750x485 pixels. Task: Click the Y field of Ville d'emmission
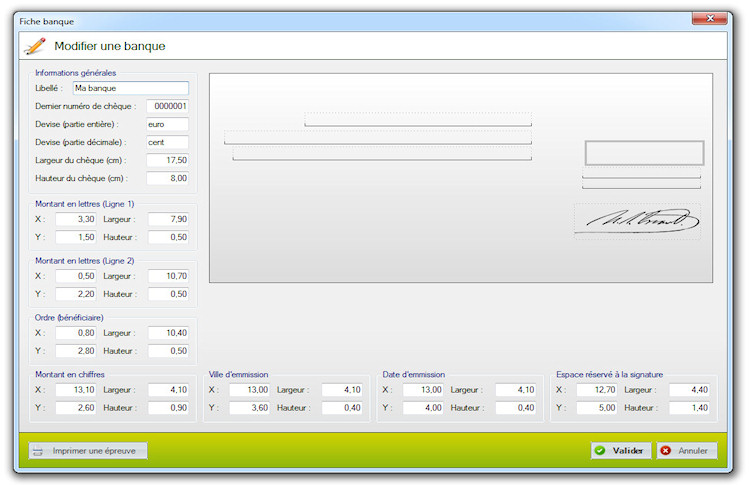pos(249,408)
